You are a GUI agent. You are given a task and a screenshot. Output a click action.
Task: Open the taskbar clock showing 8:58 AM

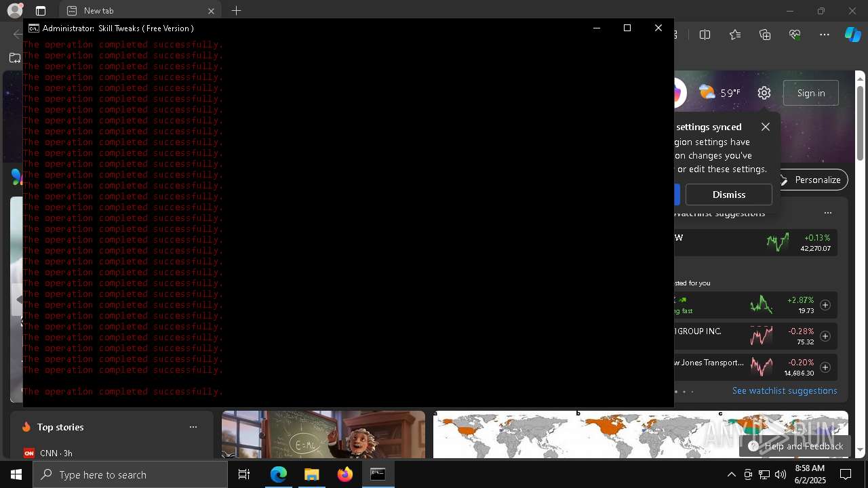(810, 474)
